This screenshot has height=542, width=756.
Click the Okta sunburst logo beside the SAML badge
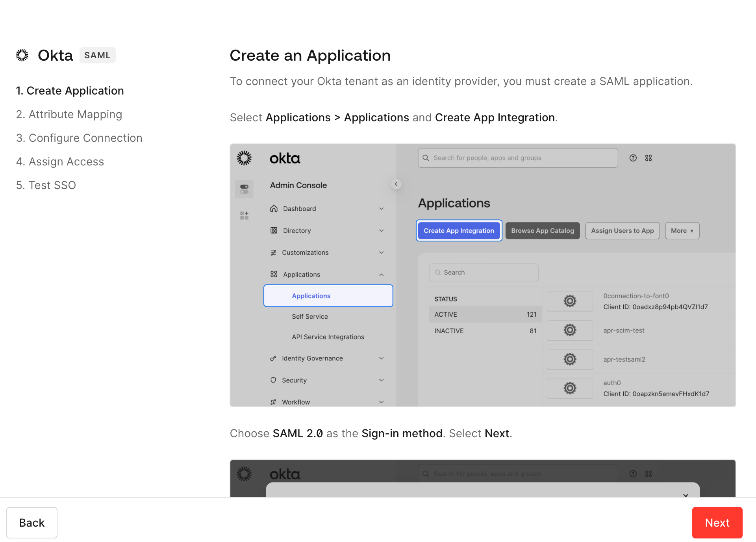pos(22,55)
